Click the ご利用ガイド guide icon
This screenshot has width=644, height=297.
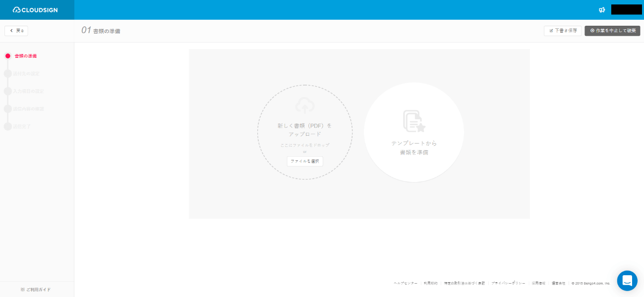pyautogui.click(x=22, y=289)
